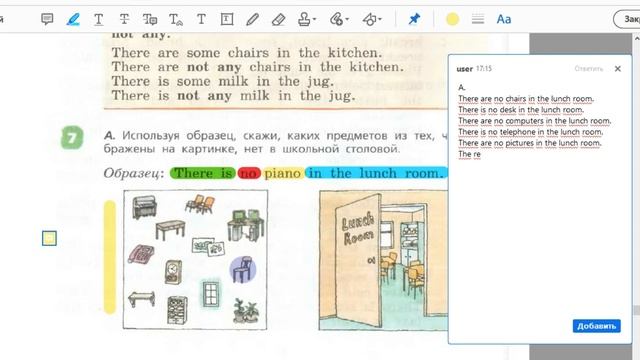Screen dimensions: 640x360
Task: Click the 'user' author name in comment popup
Action: (x=464, y=69)
